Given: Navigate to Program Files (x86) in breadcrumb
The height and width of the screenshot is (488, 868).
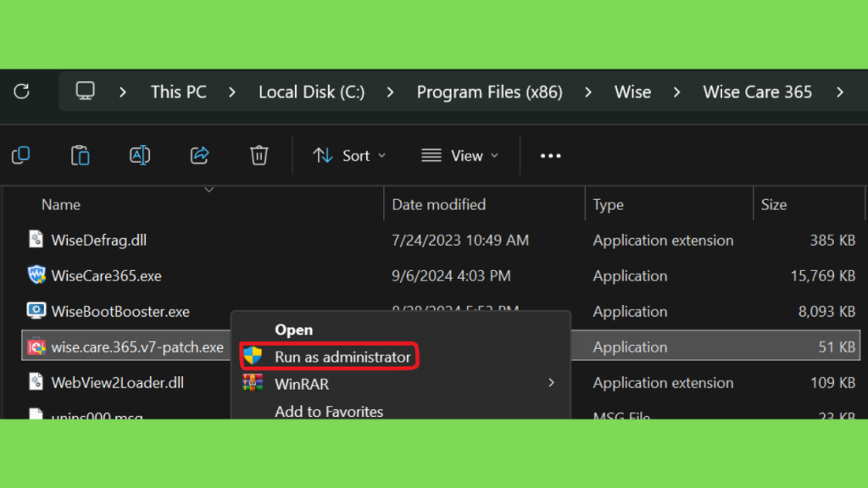Looking at the screenshot, I should pyautogui.click(x=489, y=91).
